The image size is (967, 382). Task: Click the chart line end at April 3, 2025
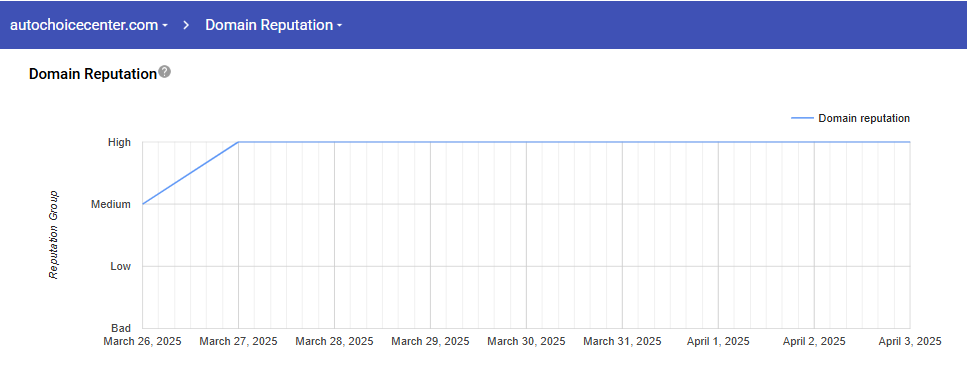coord(910,142)
